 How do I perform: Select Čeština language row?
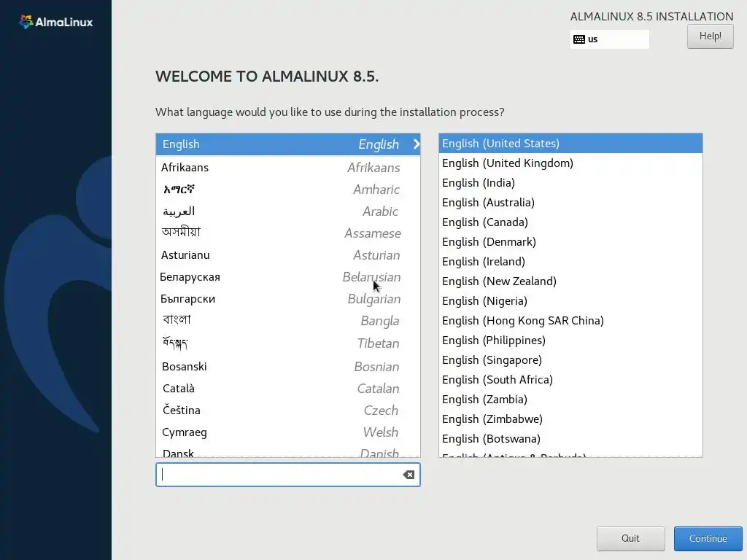(287, 411)
